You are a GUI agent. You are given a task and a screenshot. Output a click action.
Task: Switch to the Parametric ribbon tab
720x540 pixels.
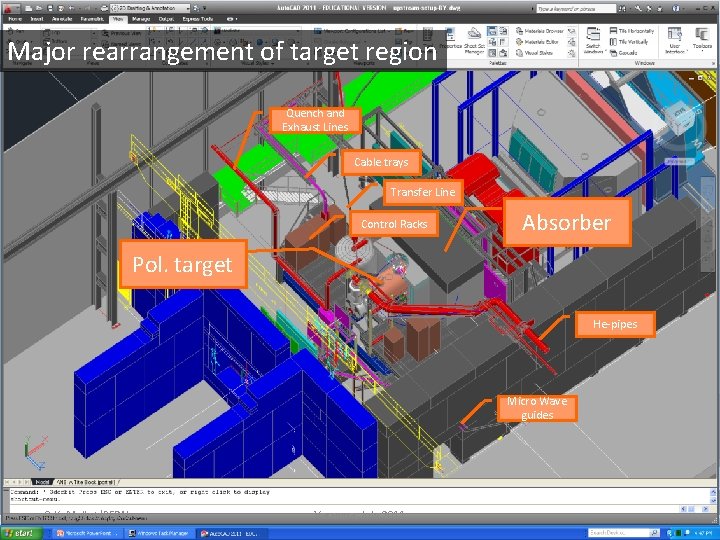point(92,19)
